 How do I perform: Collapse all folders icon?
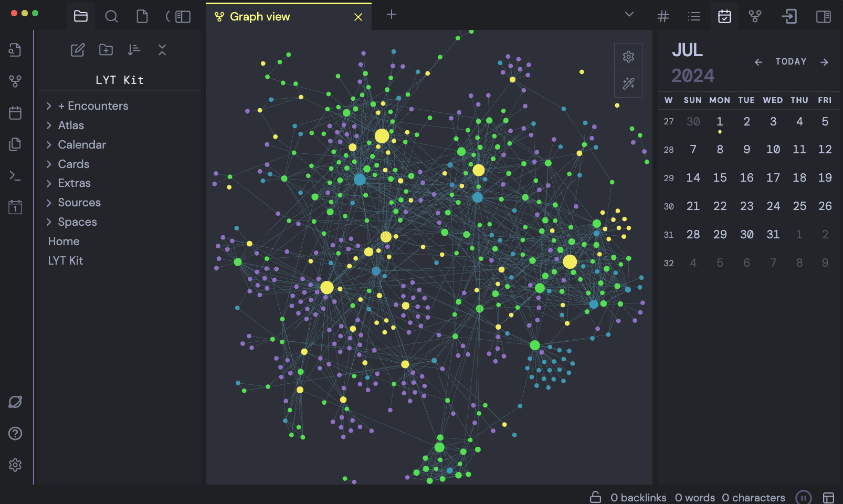pos(162,50)
